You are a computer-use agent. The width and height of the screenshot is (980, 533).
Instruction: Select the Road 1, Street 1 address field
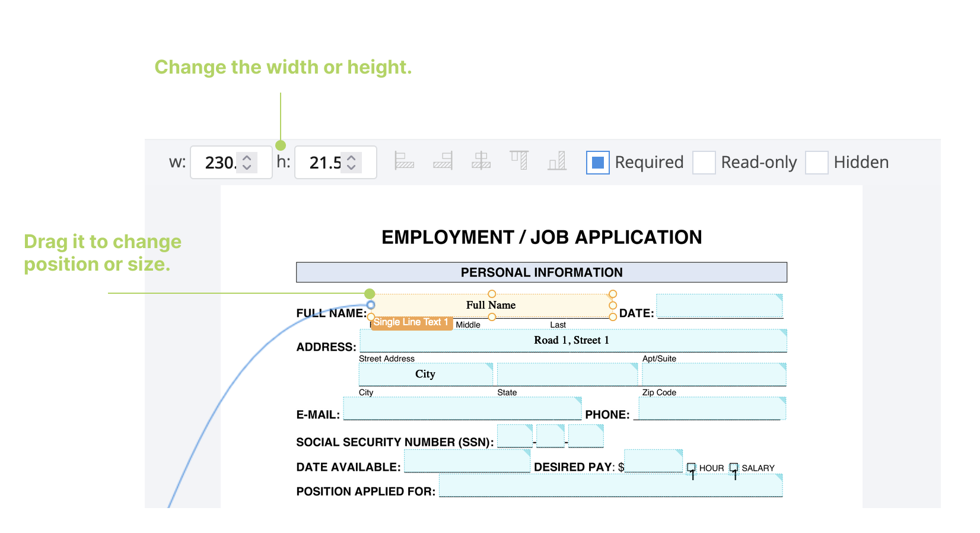(572, 341)
